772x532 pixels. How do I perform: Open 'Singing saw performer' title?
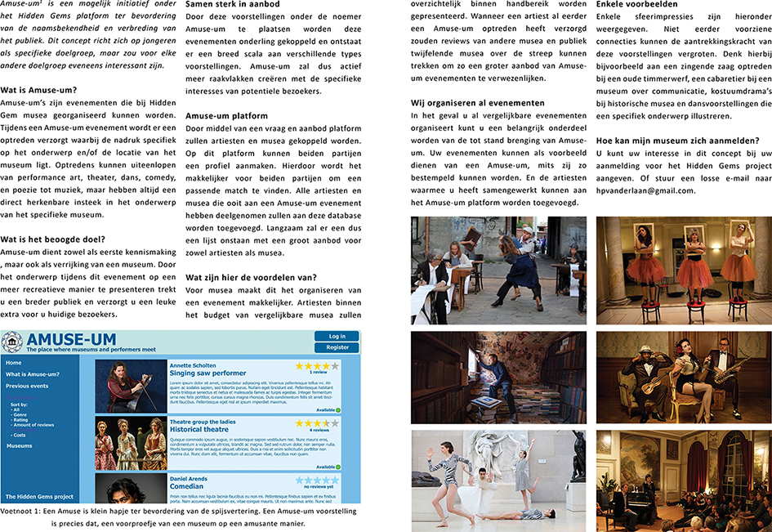tap(208, 373)
